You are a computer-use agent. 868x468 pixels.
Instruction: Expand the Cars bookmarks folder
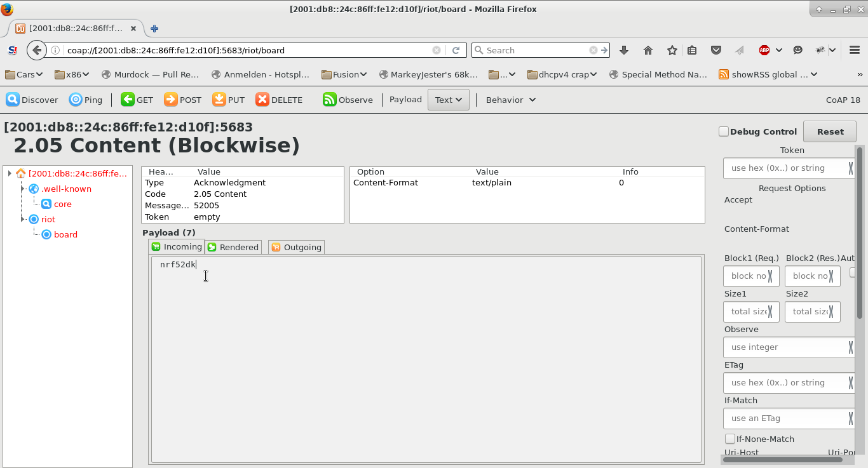(24, 74)
